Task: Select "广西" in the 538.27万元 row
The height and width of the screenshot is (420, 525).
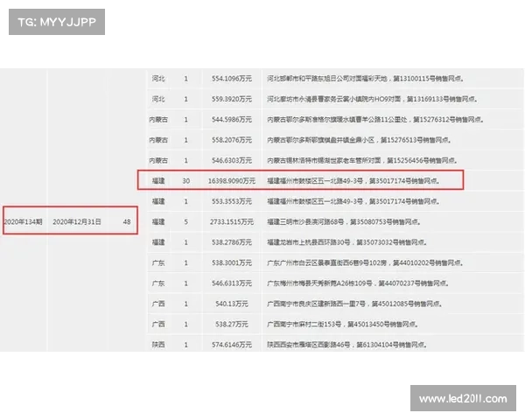Action: (x=158, y=325)
